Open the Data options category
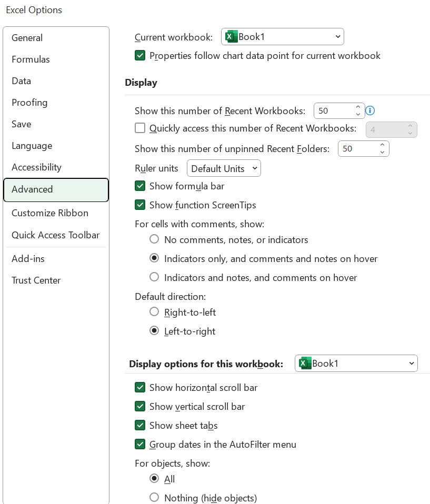This screenshot has height=504, width=430. pos(56,81)
